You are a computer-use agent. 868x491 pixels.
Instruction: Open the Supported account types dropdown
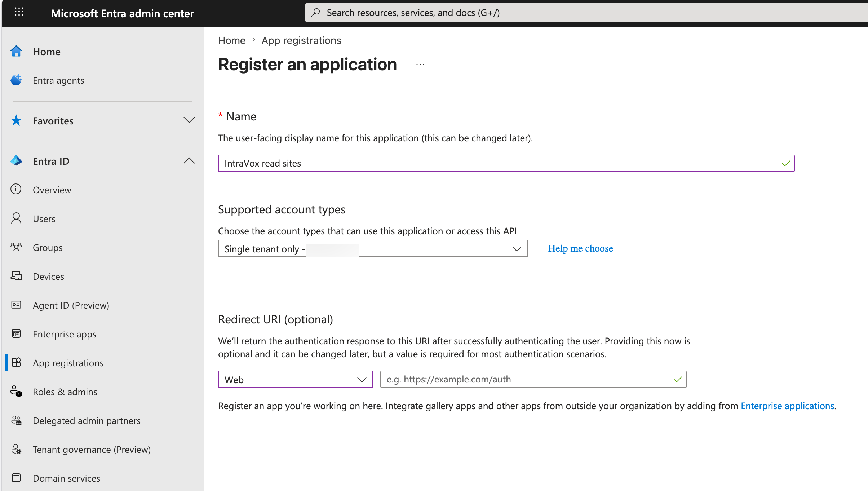point(373,248)
